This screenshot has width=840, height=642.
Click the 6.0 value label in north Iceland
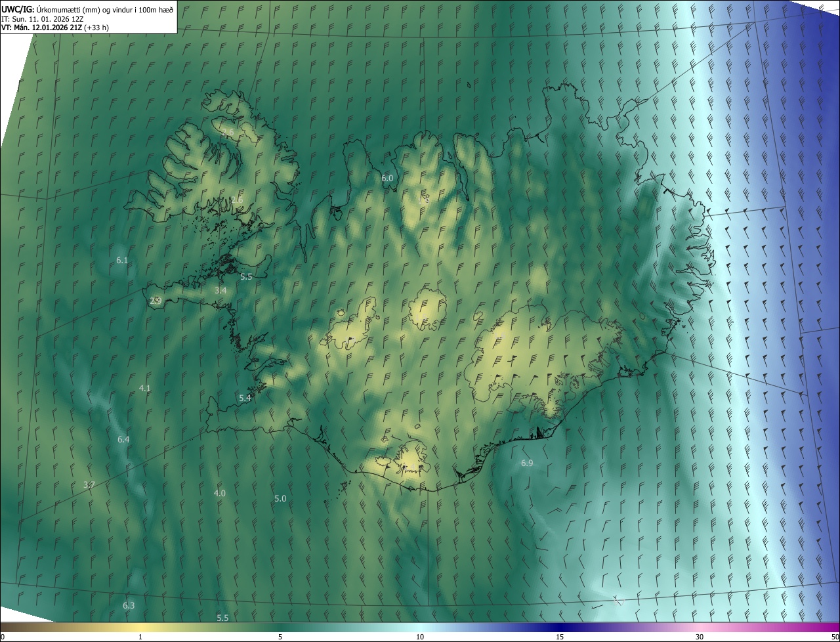point(387,178)
